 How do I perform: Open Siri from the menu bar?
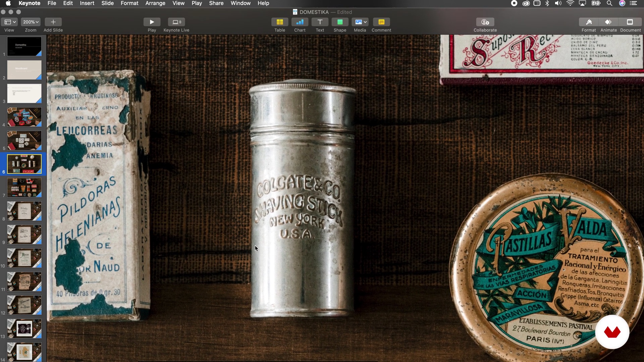point(622,3)
